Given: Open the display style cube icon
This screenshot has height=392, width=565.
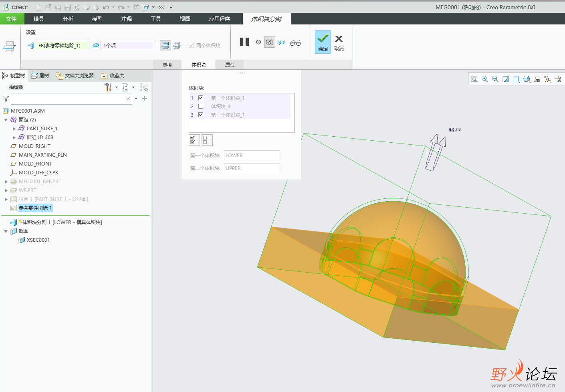Looking at the screenshot, I should pos(516,79).
